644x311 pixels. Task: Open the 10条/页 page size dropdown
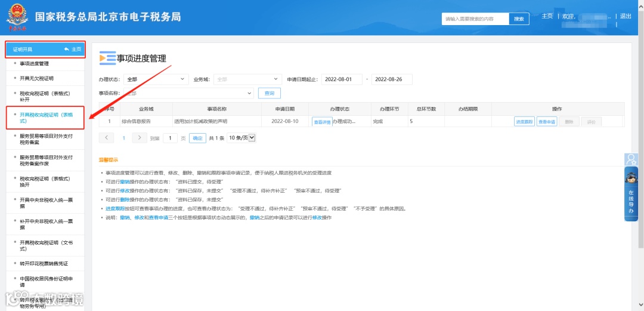241,138
